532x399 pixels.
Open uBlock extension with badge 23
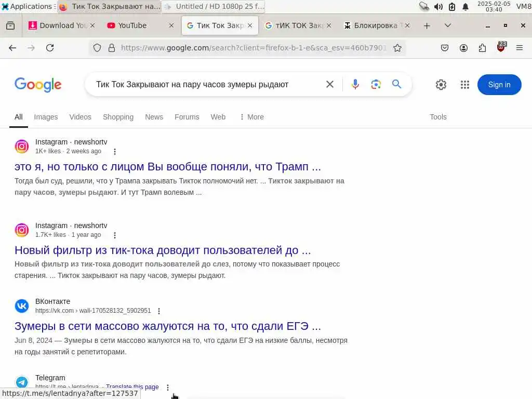pyautogui.click(x=501, y=47)
